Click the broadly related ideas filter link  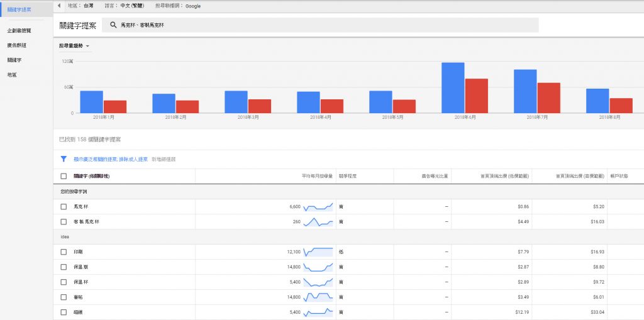(x=111, y=159)
